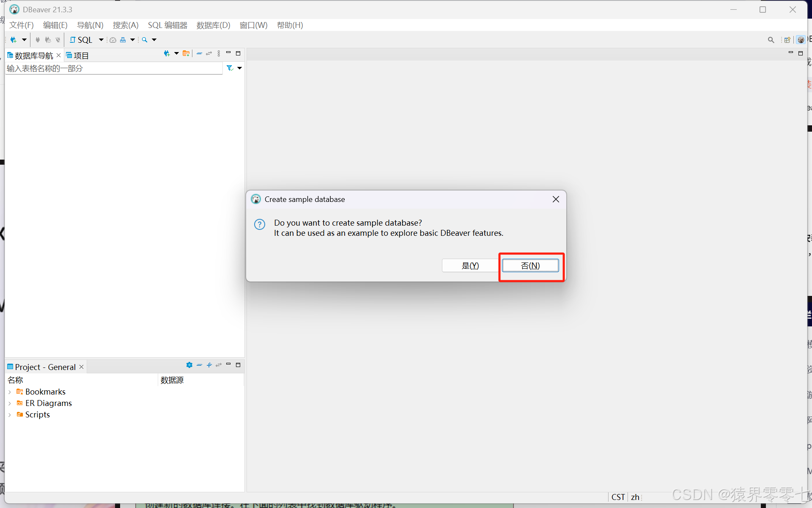Click the blue blocks icon beside the gauge
This screenshot has height=508, width=812.
(123, 40)
